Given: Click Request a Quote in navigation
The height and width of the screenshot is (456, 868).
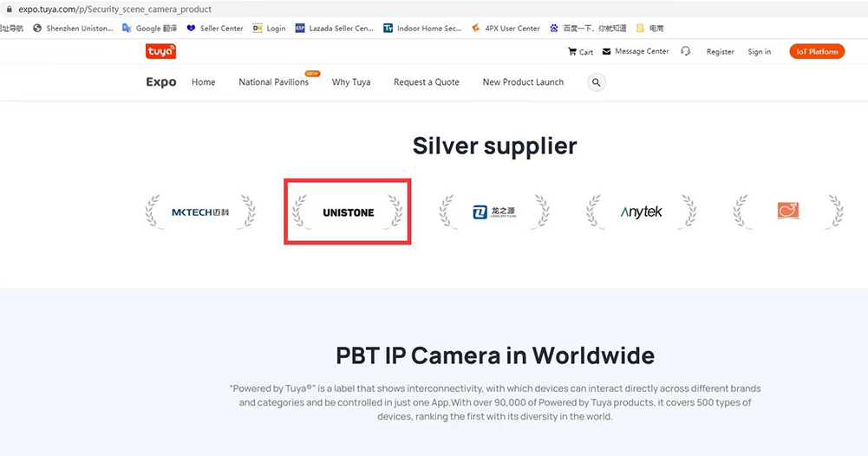Looking at the screenshot, I should click(427, 82).
